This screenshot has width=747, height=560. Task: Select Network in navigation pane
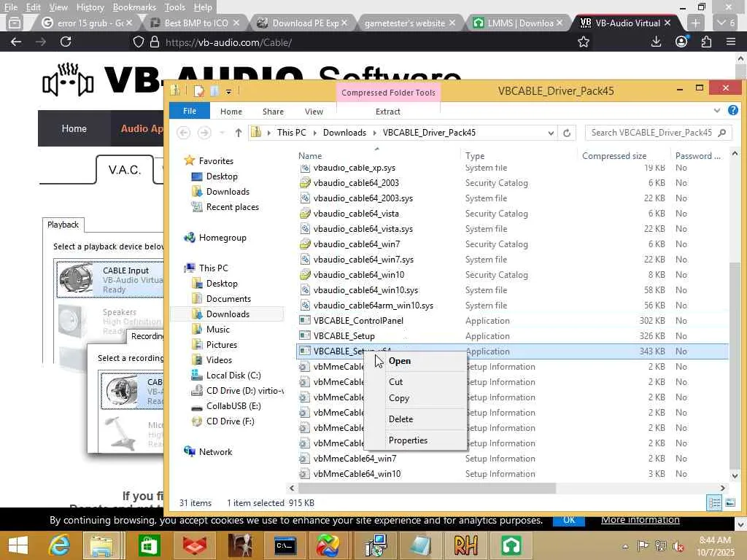pos(215,452)
